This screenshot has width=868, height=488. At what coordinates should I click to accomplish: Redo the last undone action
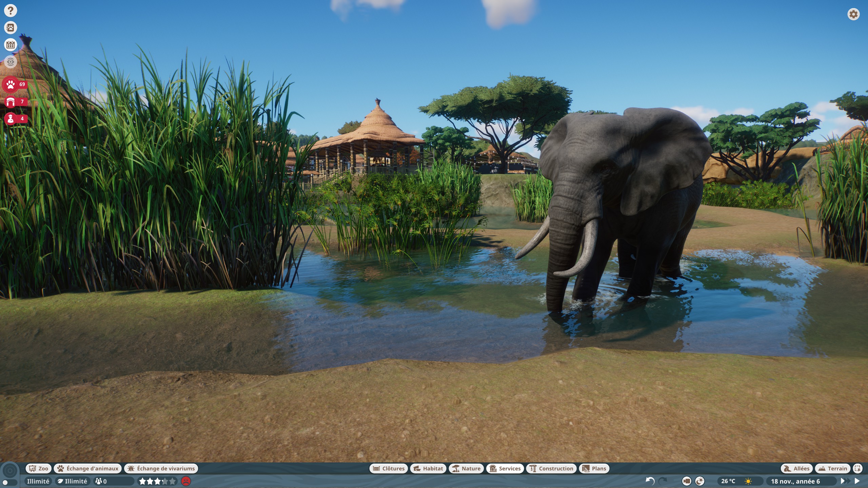pos(663,481)
